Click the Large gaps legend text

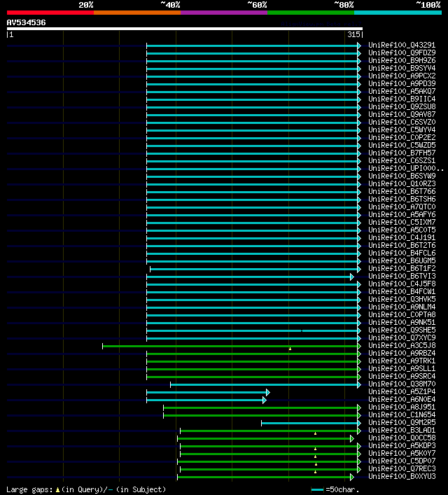pos(86,489)
